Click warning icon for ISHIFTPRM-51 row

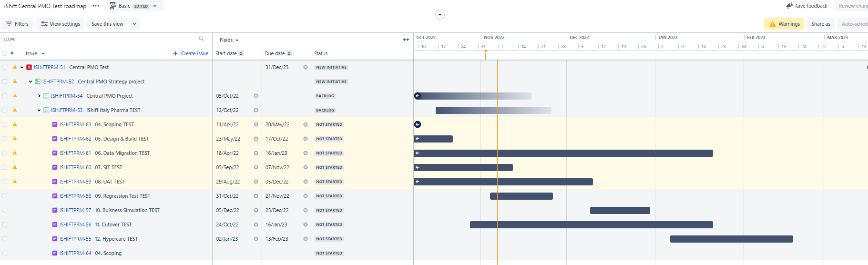(x=15, y=67)
